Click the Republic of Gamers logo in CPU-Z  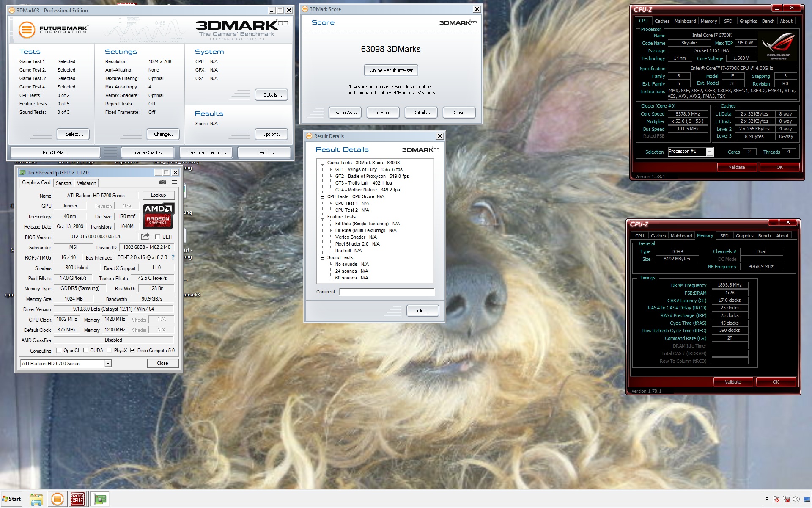click(779, 47)
